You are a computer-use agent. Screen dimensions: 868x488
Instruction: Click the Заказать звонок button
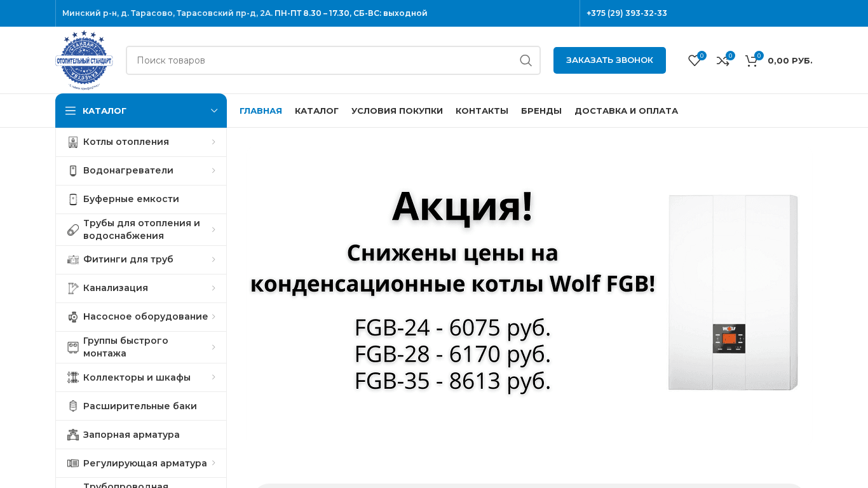point(609,60)
